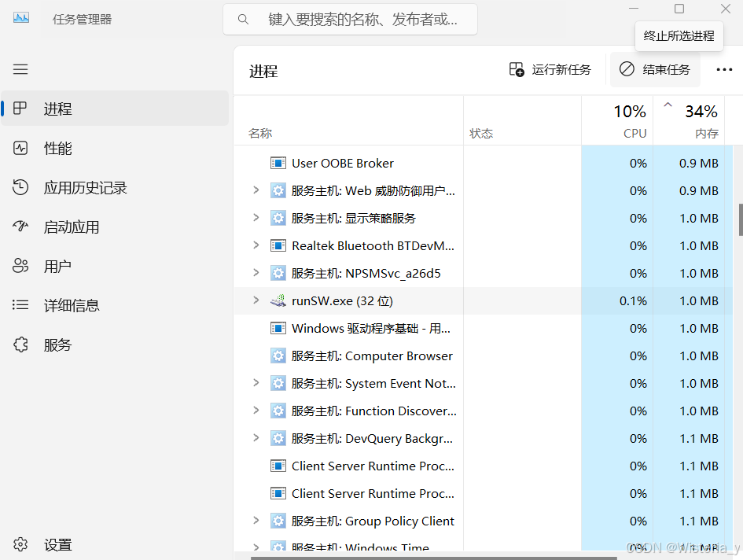Click the 性能 performance sidebar icon
The height and width of the screenshot is (560, 743).
[20, 148]
